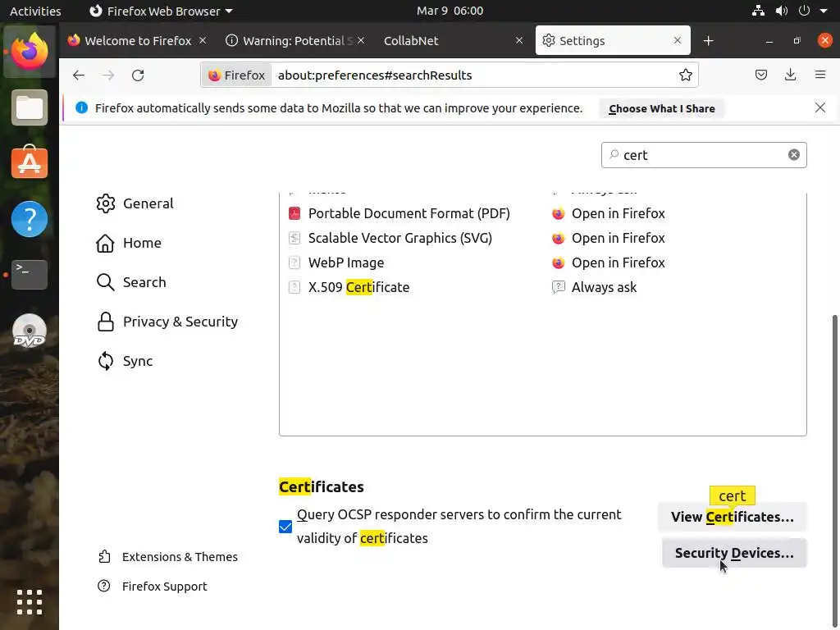Image resolution: width=840 pixels, height=630 pixels.
Task: Bookmark this page with star icon
Action: 686,75
